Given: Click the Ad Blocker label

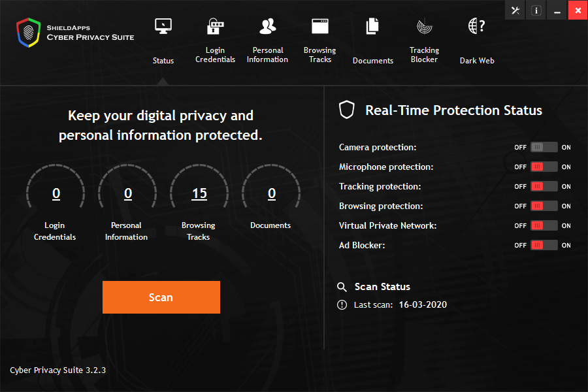Looking at the screenshot, I should click(x=362, y=246).
